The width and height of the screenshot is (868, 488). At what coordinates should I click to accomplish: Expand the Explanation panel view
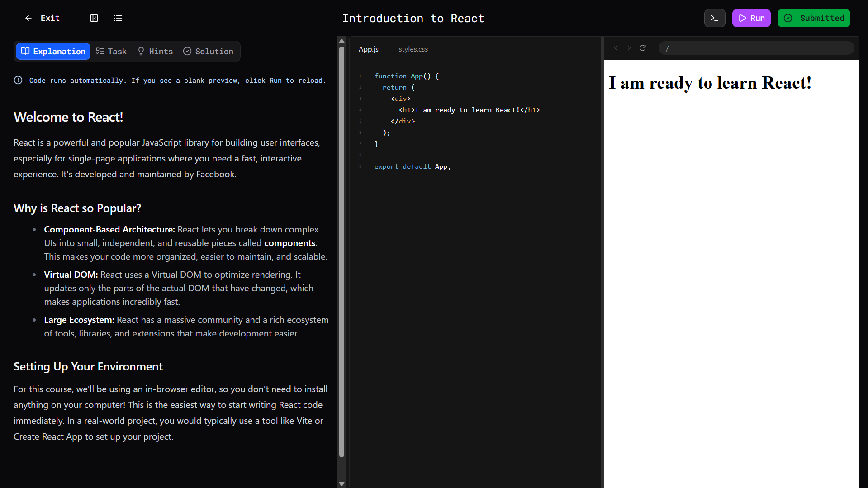pos(52,51)
